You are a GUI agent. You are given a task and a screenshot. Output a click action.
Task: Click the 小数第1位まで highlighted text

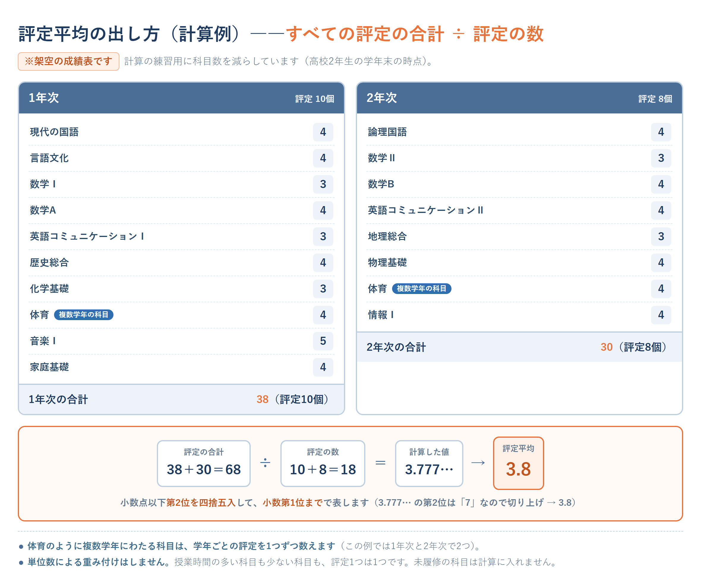[293, 502]
